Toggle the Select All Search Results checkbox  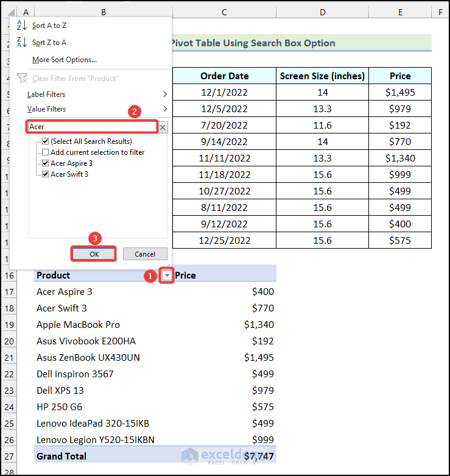(46, 141)
